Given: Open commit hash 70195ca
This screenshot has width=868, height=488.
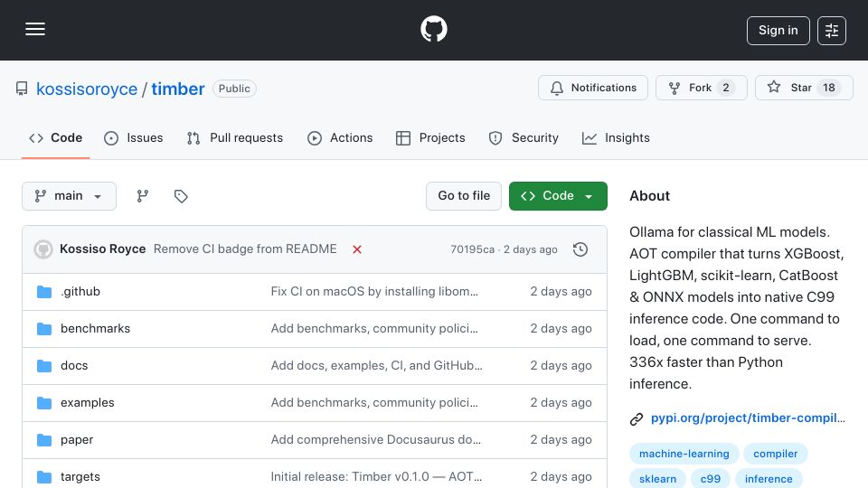Looking at the screenshot, I should (472, 249).
